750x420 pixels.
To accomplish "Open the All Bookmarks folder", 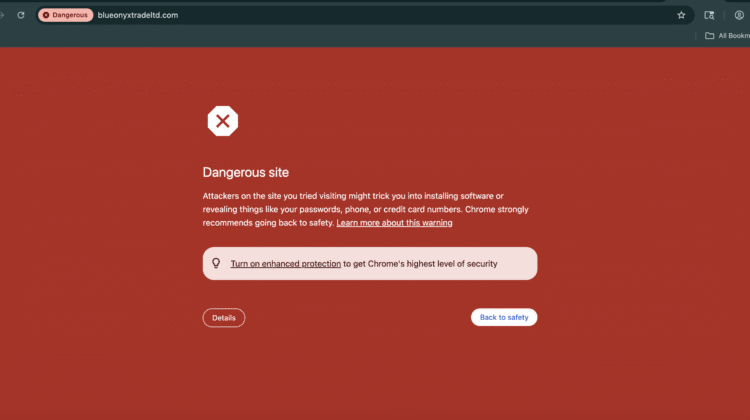I will (x=727, y=36).
